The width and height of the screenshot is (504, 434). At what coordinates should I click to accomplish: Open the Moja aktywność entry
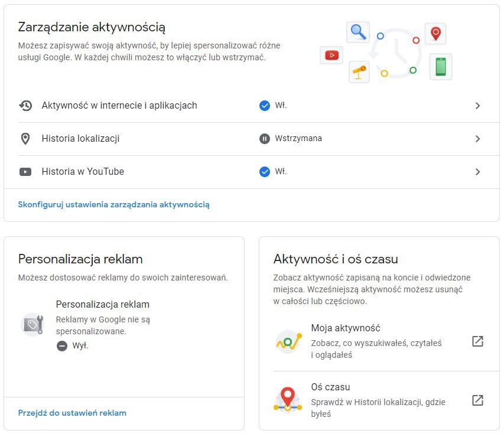tap(386, 341)
